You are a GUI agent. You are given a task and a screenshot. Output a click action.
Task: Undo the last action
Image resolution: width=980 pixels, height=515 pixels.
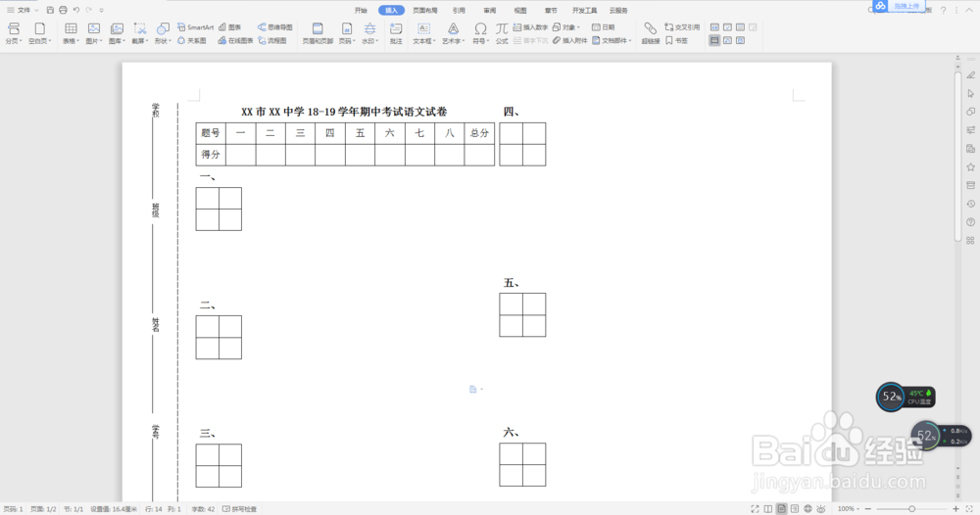point(76,10)
